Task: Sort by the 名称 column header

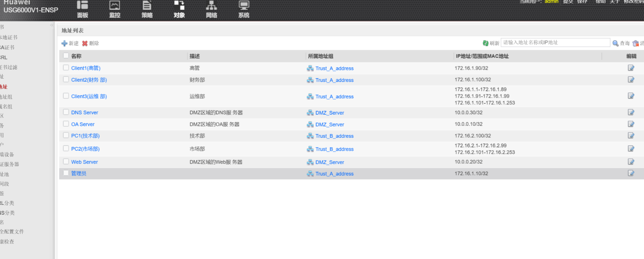Action: pyautogui.click(x=76, y=56)
